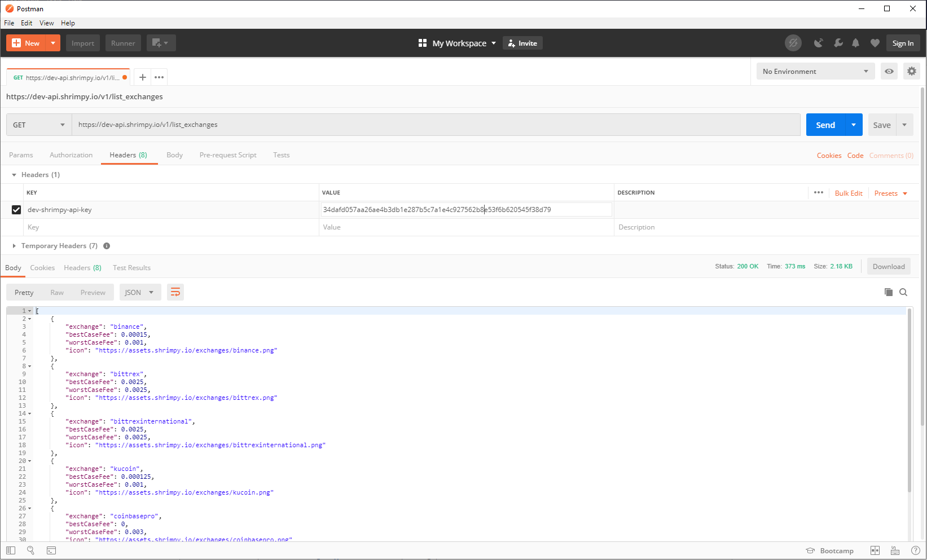The width and height of the screenshot is (927, 560).
Task: Open the Send button dropdown arrow
Action: (x=854, y=125)
